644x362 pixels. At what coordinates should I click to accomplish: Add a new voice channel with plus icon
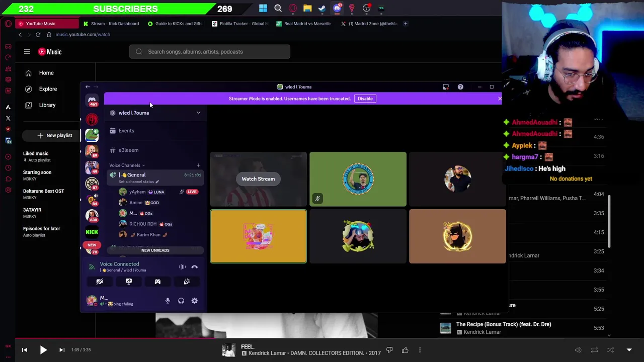point(198,165)
